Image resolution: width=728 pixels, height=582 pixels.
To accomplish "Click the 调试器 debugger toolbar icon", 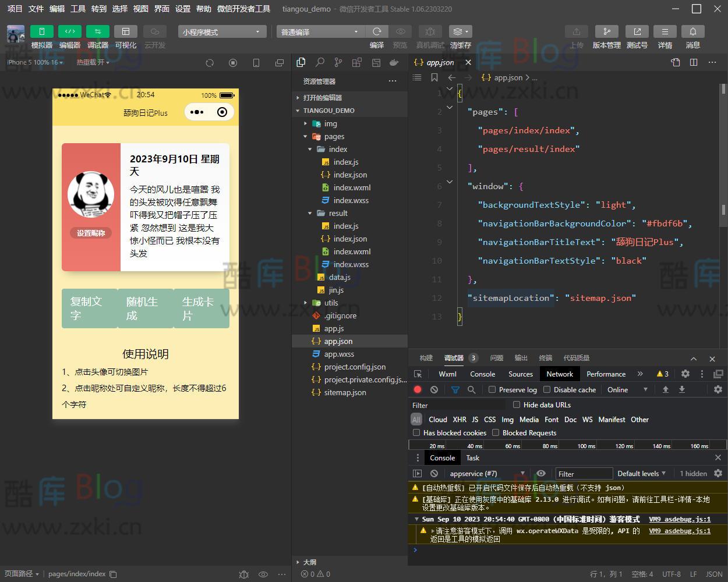I will [97, 31].
